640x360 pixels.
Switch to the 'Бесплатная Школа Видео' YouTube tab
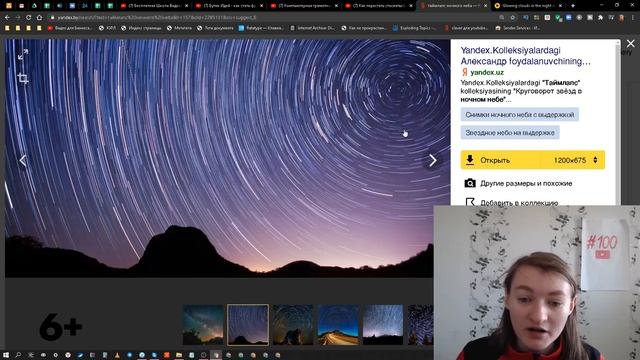(154, 6)
